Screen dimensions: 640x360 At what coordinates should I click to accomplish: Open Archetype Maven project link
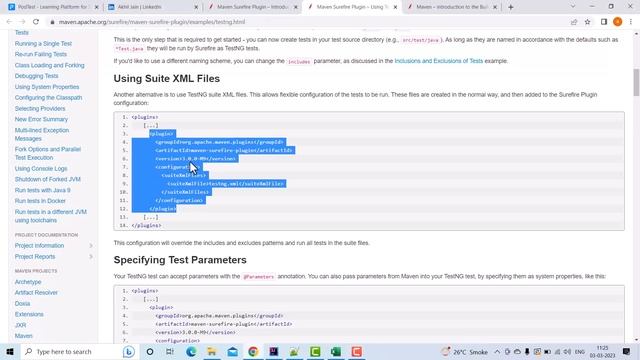tap(28, 282)
